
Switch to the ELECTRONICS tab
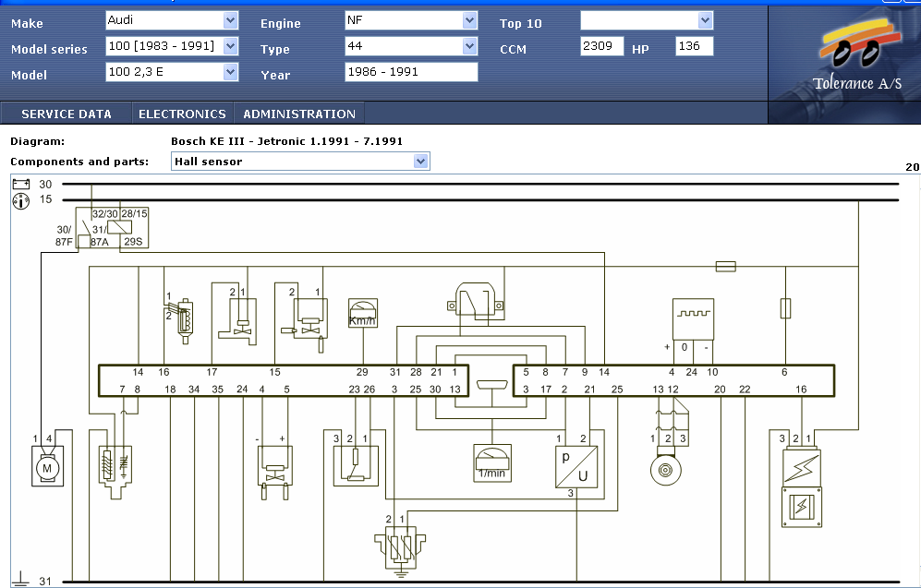tap(183, 114)
